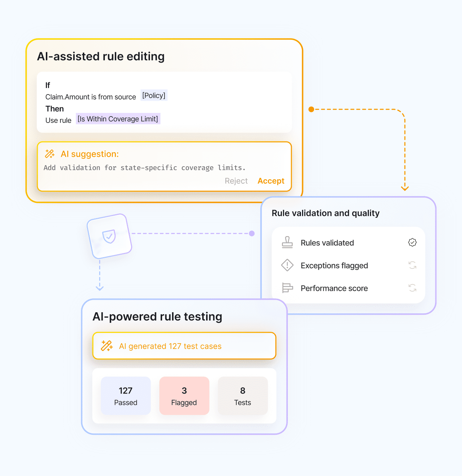Accept the AI suggestion
Screen dimensions: 462x476
point(271,181)
